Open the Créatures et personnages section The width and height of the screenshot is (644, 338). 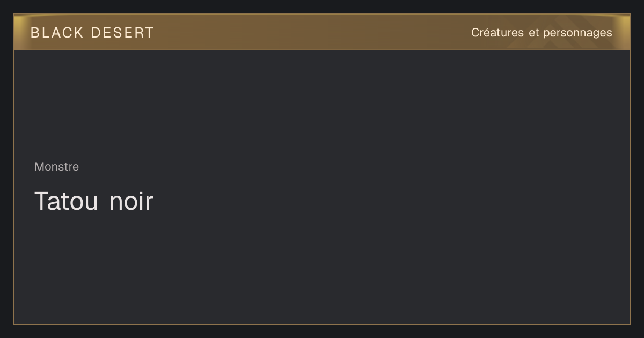541,33
